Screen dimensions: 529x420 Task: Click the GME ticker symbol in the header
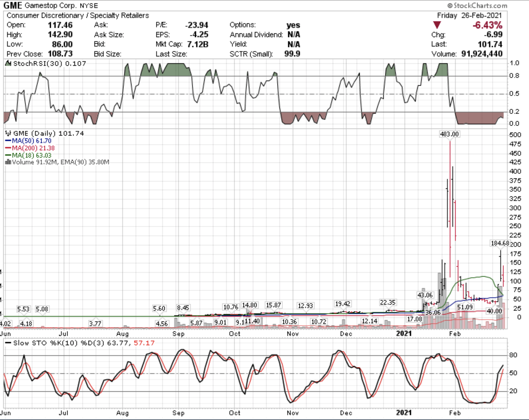tap(13, 5)
